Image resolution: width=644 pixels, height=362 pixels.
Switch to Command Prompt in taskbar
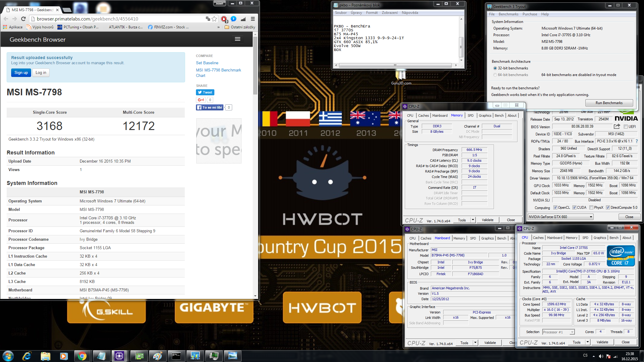[x=176, y=356]
